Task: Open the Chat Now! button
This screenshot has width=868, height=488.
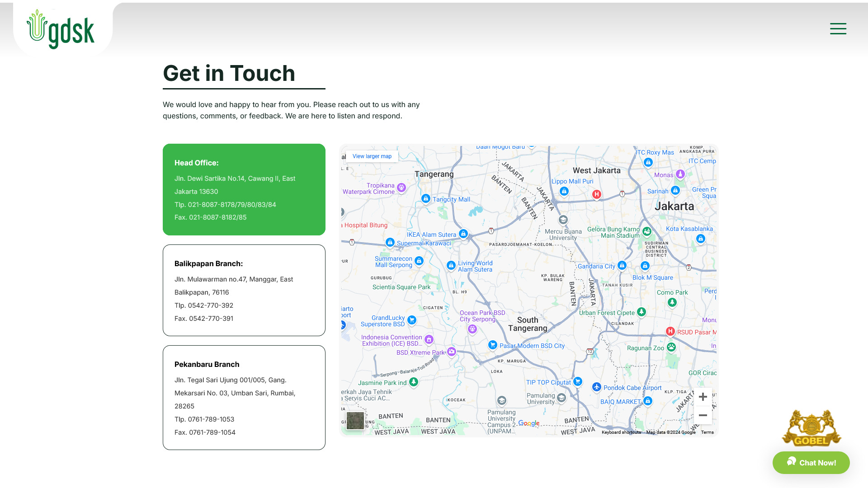Action: pos(811,462)
